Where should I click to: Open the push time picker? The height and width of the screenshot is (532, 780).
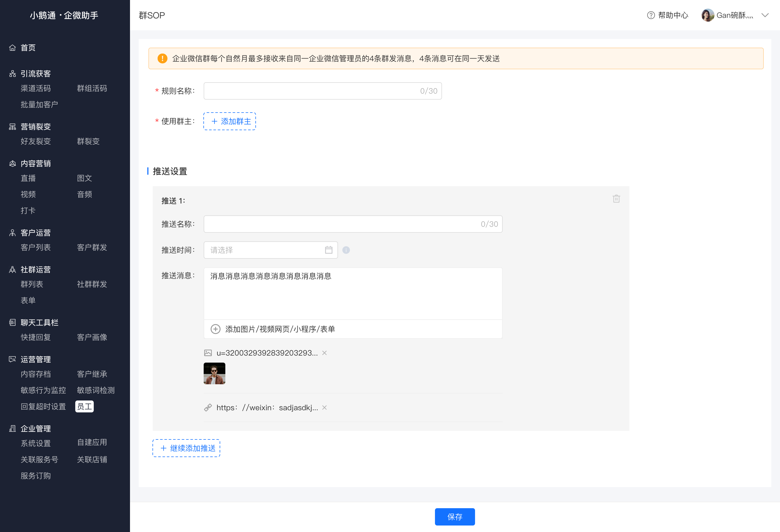[x=271, y=250]
